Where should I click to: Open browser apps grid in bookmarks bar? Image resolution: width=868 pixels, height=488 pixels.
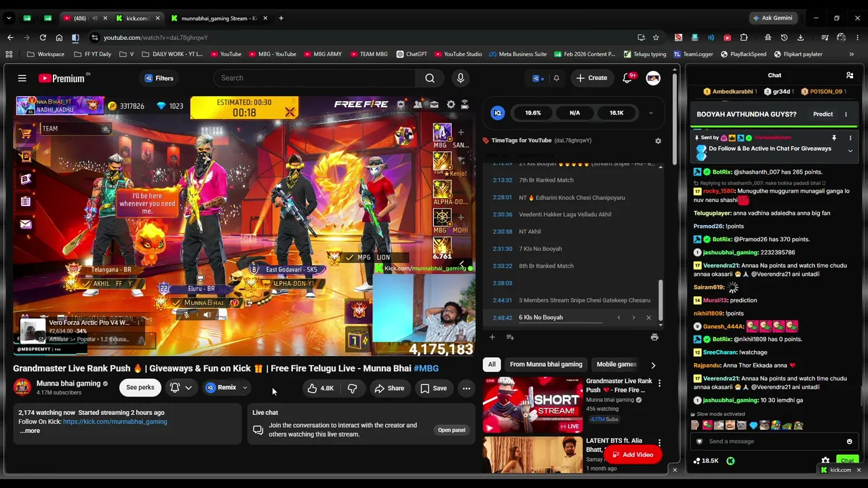coord(9,54)
